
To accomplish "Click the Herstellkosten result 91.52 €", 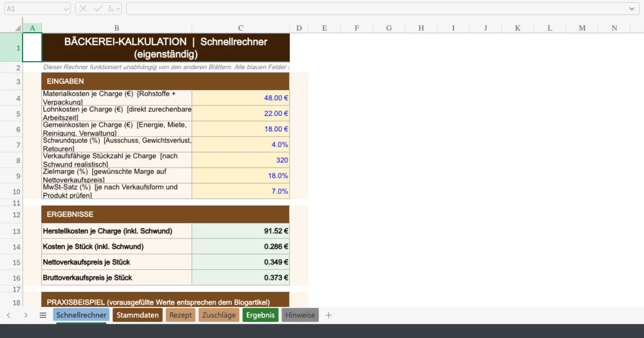I will [241, 231].
